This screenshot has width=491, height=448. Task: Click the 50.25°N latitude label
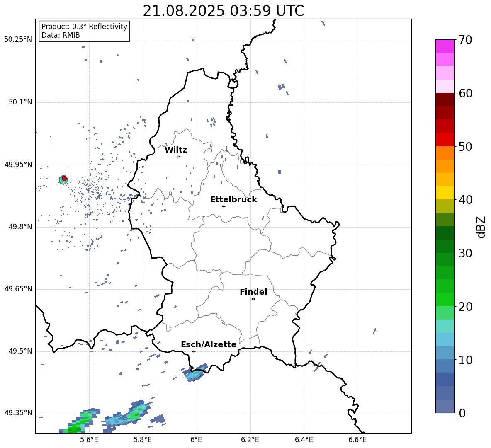pos(18,40)
